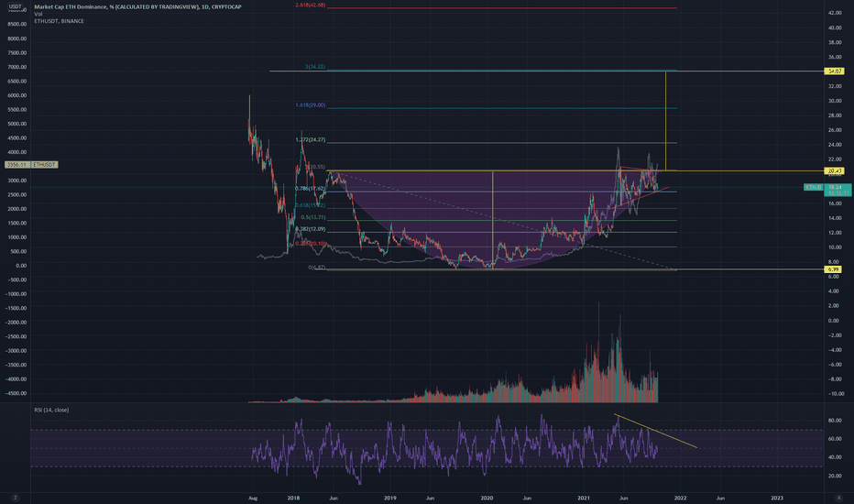This screenshot has height=504, width=854.
Task: Click the A auto-scale button
Action: tap(838, 498)
